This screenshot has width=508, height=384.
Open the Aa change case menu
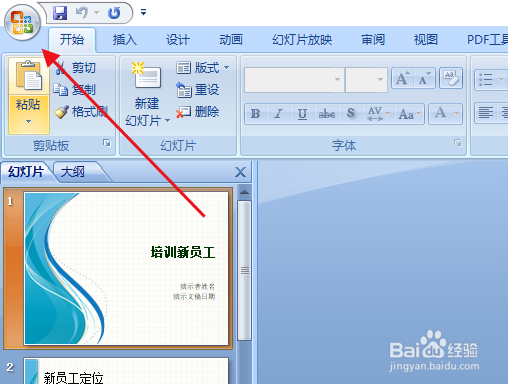tap(410, 114)
